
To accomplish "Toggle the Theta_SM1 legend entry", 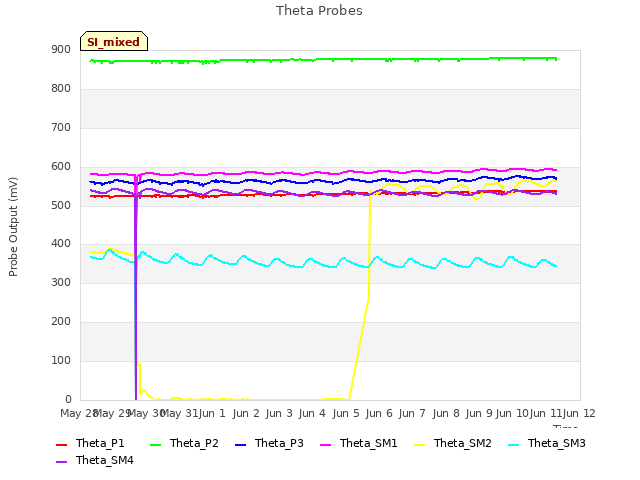I will [359, 443].
